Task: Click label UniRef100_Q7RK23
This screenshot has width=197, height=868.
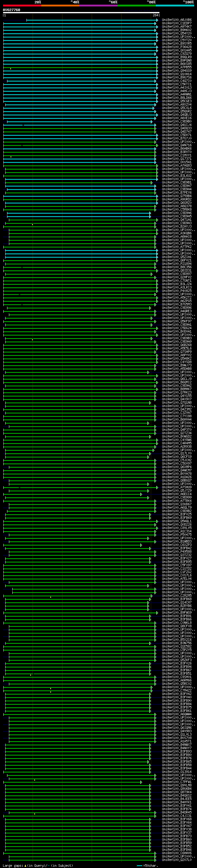Action: 177,393
